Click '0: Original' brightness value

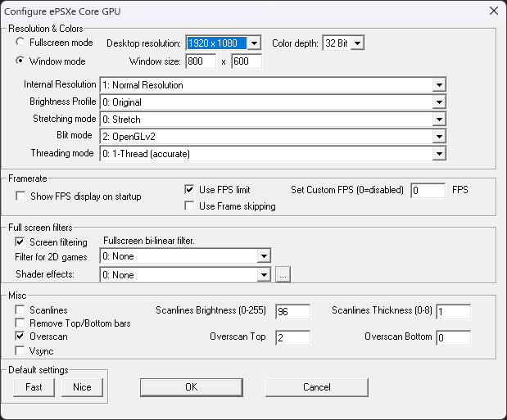pyautogui.click(x=122, y=102)
